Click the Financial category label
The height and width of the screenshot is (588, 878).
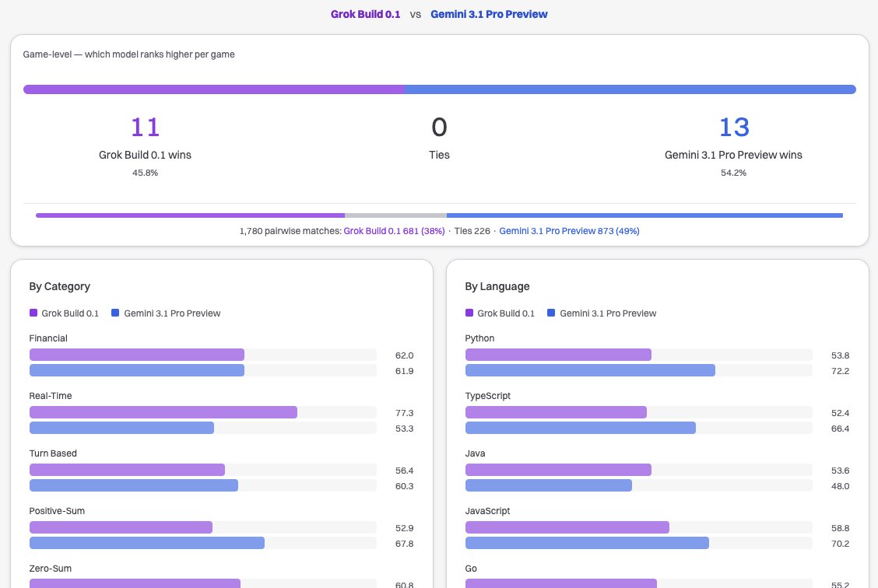point(48,338)
